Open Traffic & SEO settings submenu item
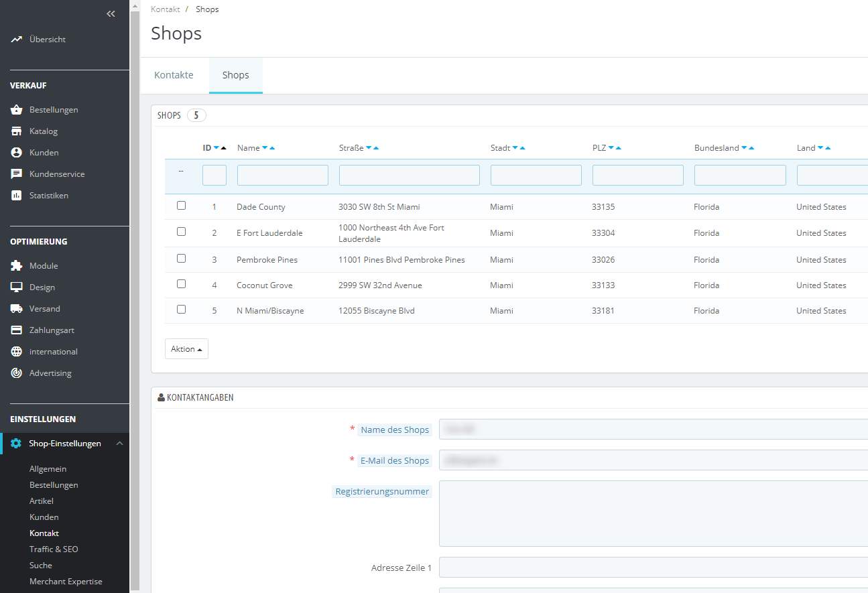 [54, 549]
